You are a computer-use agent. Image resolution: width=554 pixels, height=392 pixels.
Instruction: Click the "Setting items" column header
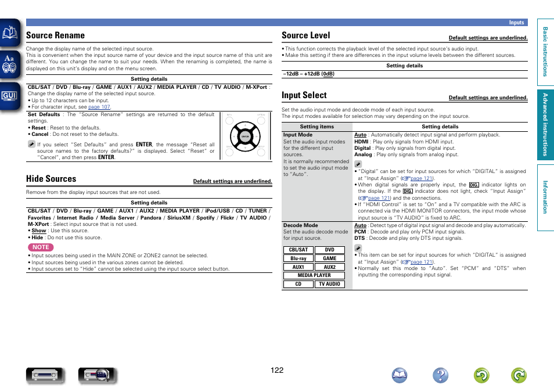click(316, 127)
